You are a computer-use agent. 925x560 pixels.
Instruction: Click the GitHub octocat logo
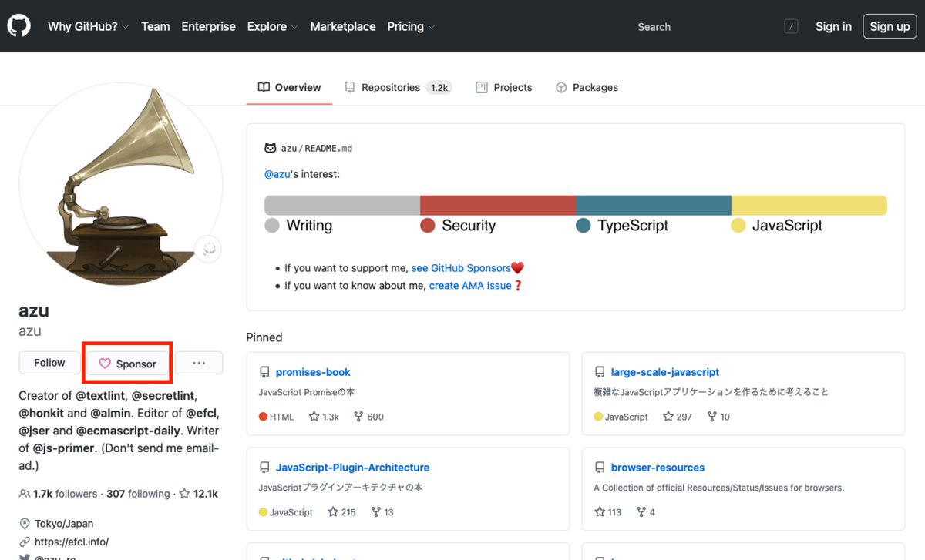tap(18, 25)
